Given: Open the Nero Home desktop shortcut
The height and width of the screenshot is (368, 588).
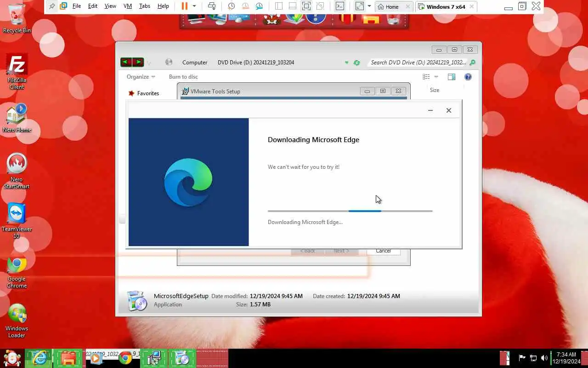Looking at the screenshot, I should click(x=17, y=118).
